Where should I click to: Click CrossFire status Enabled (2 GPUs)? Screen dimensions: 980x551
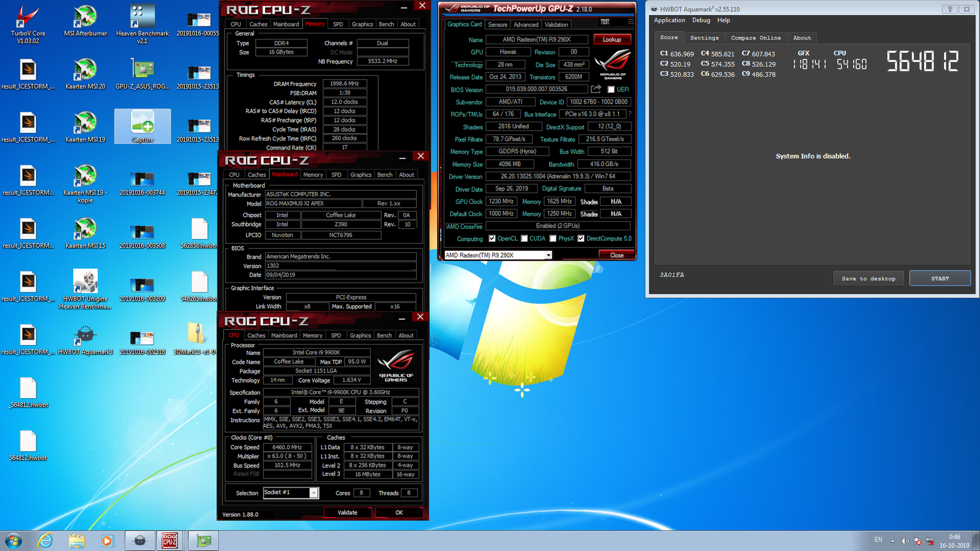tap(557, 226)
